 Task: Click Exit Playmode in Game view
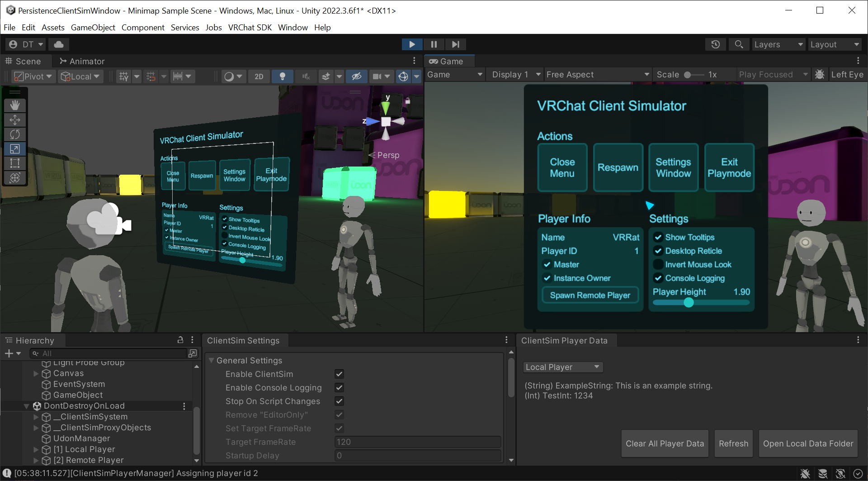pos(729,167)
